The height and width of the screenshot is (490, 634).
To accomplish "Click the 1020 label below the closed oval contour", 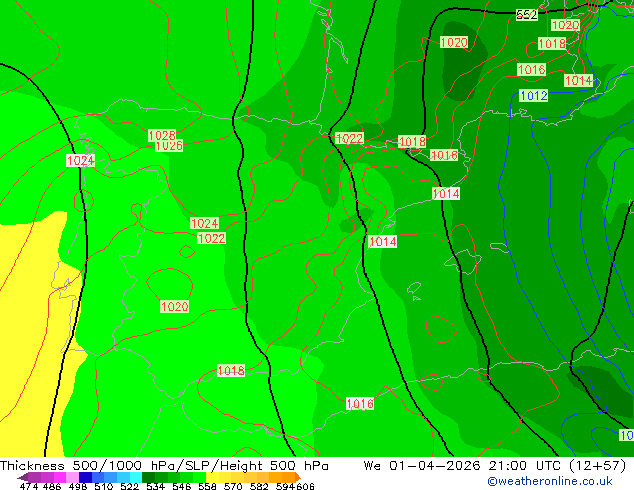I will pos(175,306).
